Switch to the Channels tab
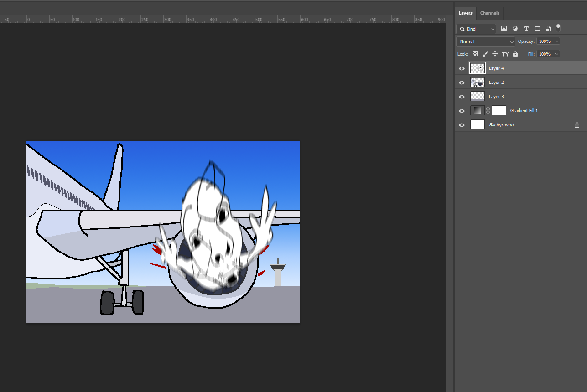 [x=489, y=13]
